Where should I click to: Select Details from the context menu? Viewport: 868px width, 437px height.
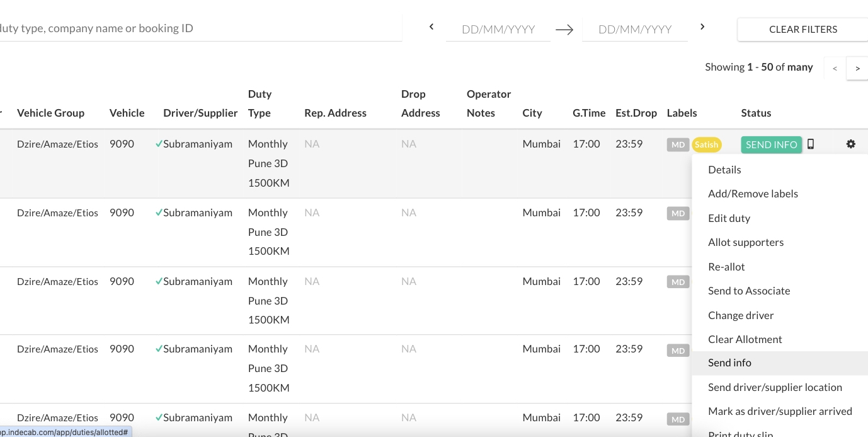724,170
